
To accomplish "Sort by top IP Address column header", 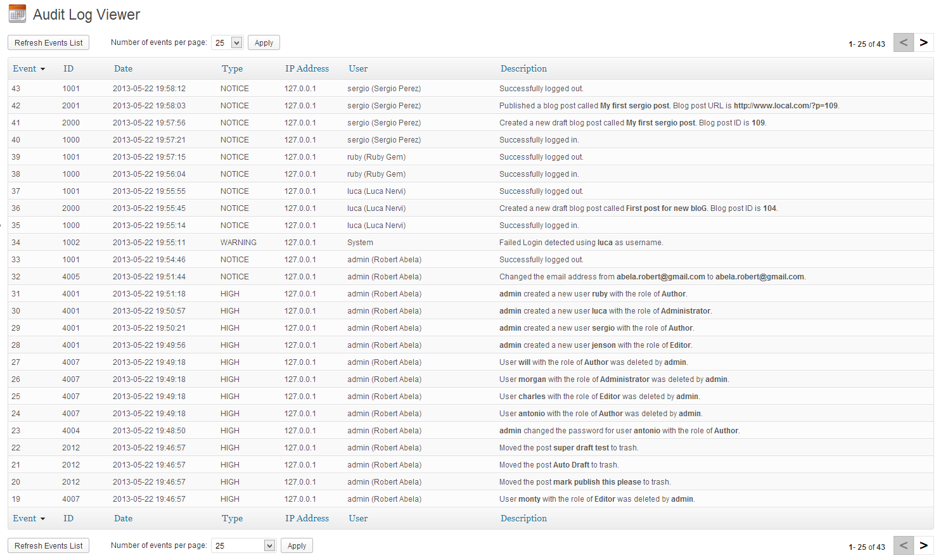I will (307, 68).
